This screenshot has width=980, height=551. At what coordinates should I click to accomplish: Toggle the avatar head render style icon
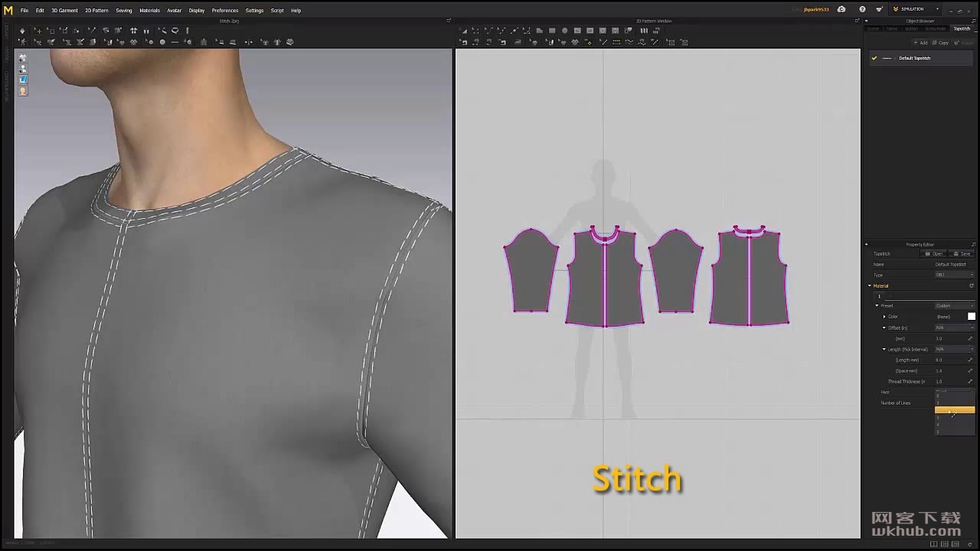coord(22,90)
